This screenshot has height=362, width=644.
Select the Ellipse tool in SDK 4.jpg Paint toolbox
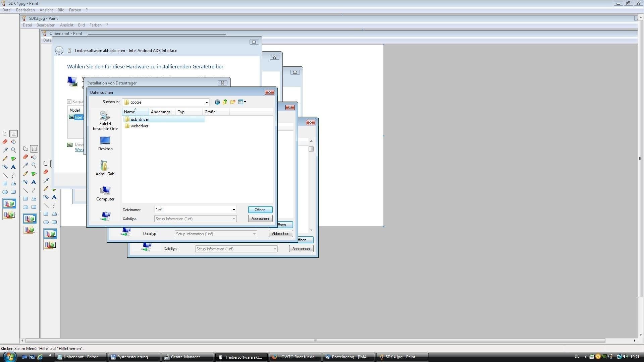pos(5,192)
